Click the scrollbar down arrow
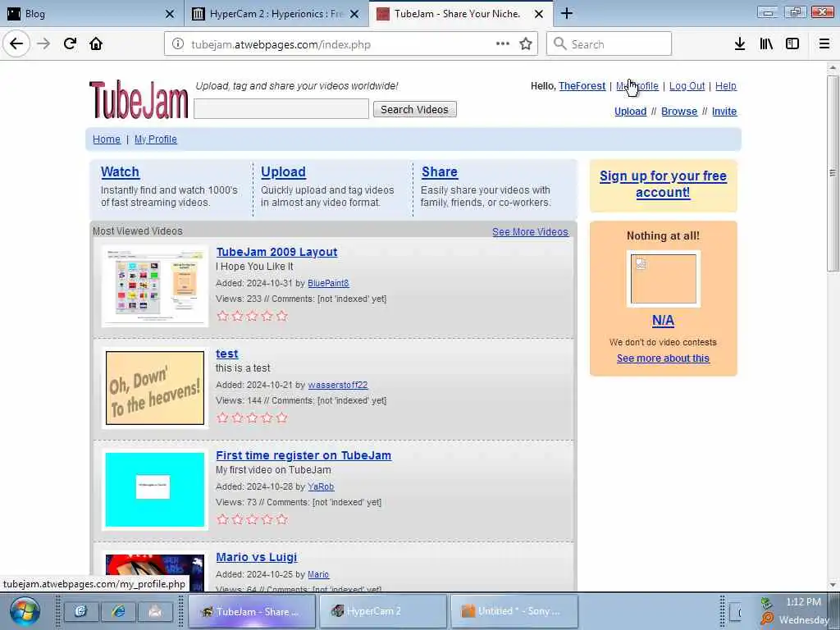Screen dimensions: 840x630 (x=833, y=584)
